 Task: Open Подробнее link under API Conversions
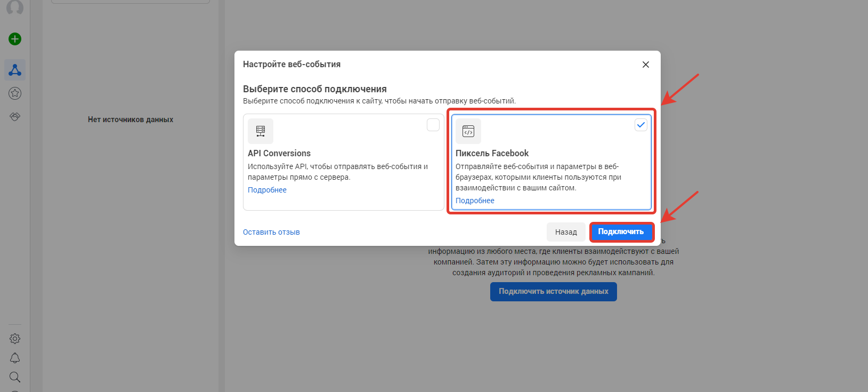(x=267, y=190)
